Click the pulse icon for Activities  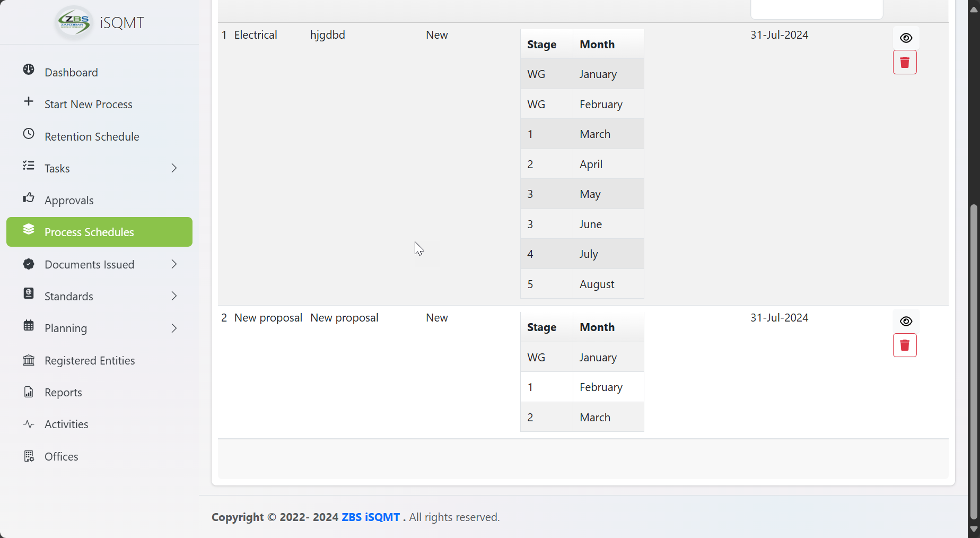(29, 424)
